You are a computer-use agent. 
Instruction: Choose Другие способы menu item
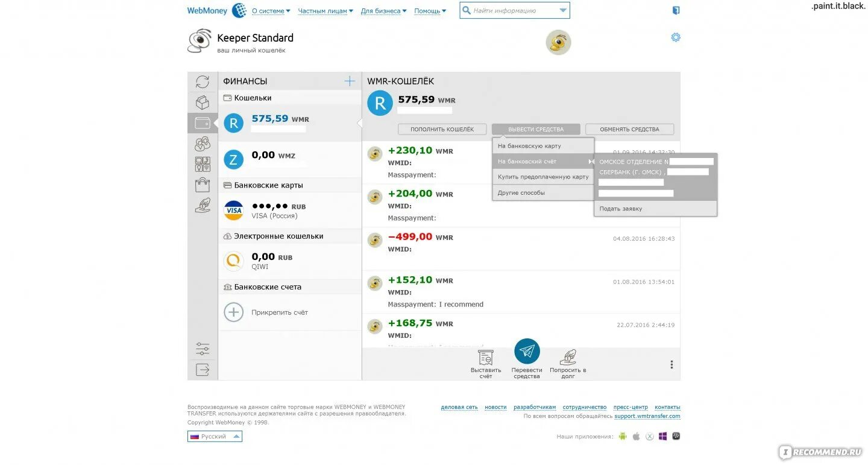click(x=543, y=193)
